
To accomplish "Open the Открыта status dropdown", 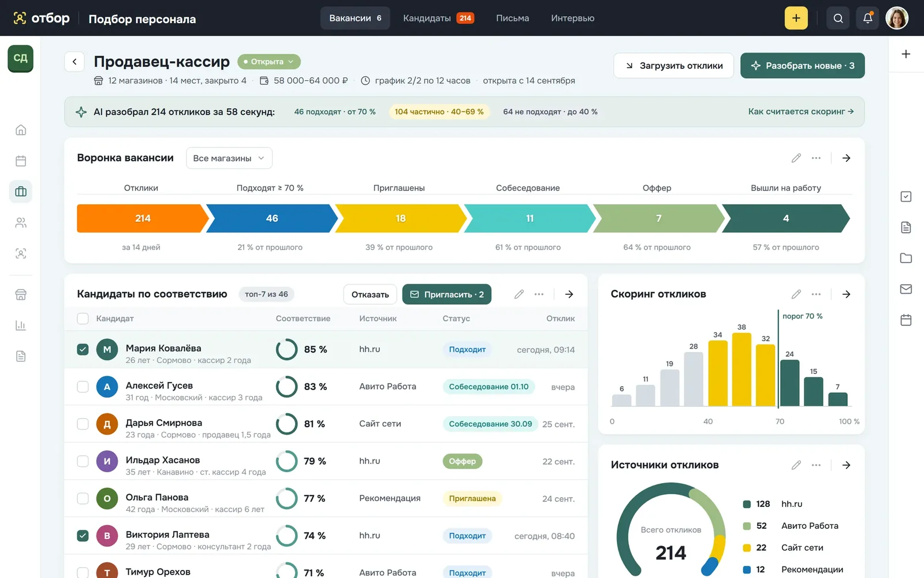I will point(269,61).
